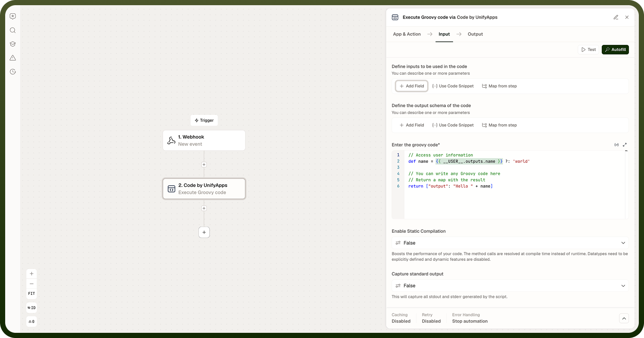Click the Test button
Screen dimensions: 644x338
tap(588, 50)
